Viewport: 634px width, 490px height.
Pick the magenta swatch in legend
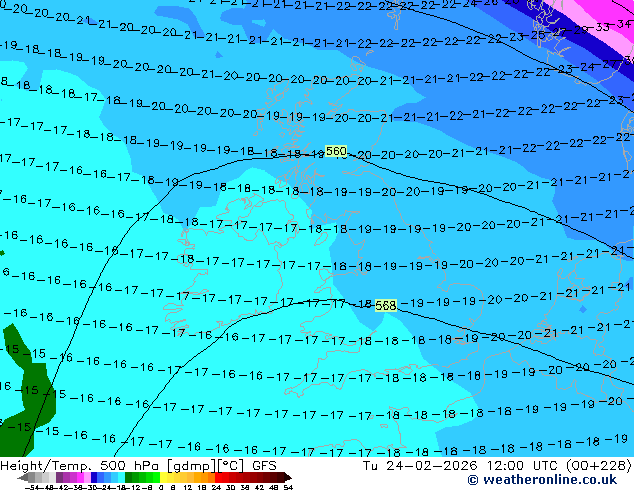click(x=80, y=477)
